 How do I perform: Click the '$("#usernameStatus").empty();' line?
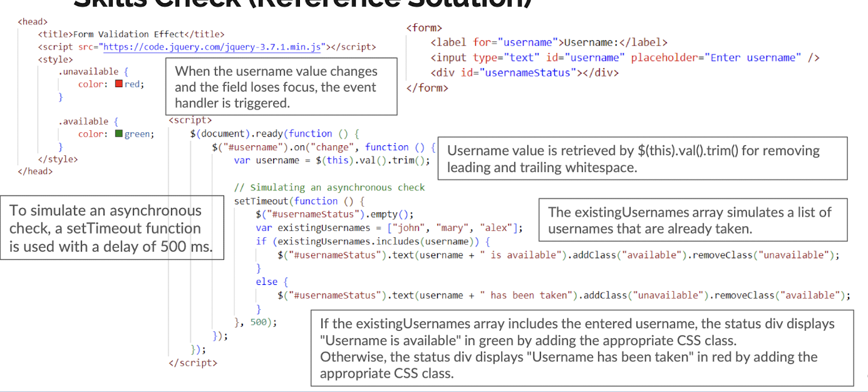pos(334,214)
